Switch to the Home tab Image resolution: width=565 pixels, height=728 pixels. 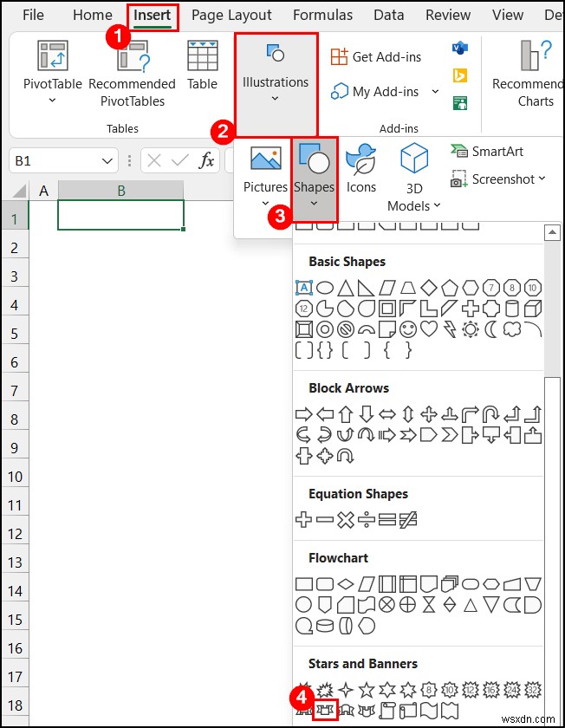click(x=93, y=16)
